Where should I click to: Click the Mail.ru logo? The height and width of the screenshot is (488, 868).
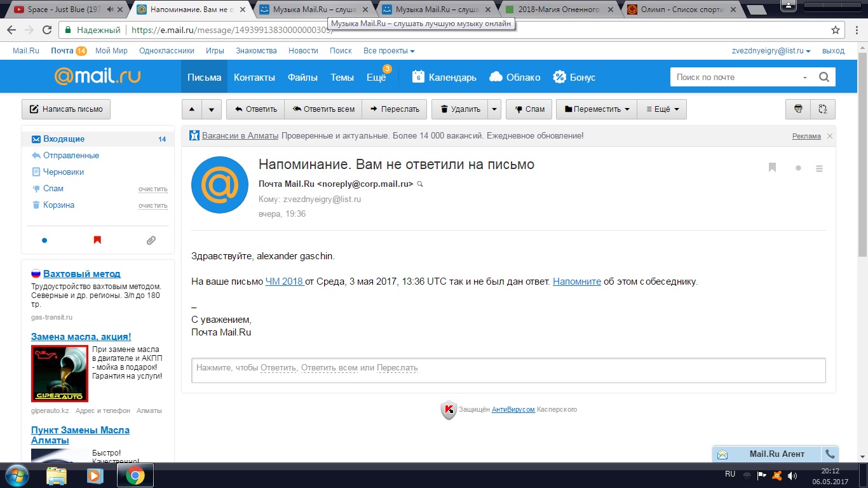[x=97, y=76]
